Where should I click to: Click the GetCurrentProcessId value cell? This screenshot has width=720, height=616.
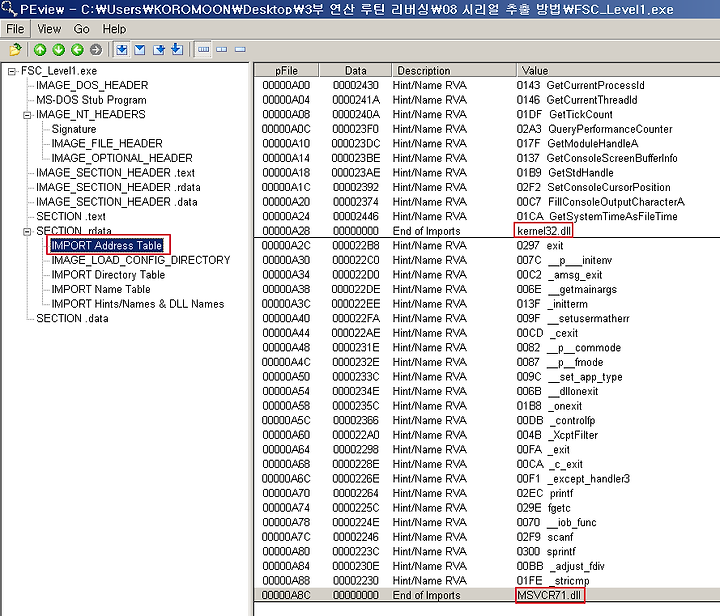tap(580, 85)
